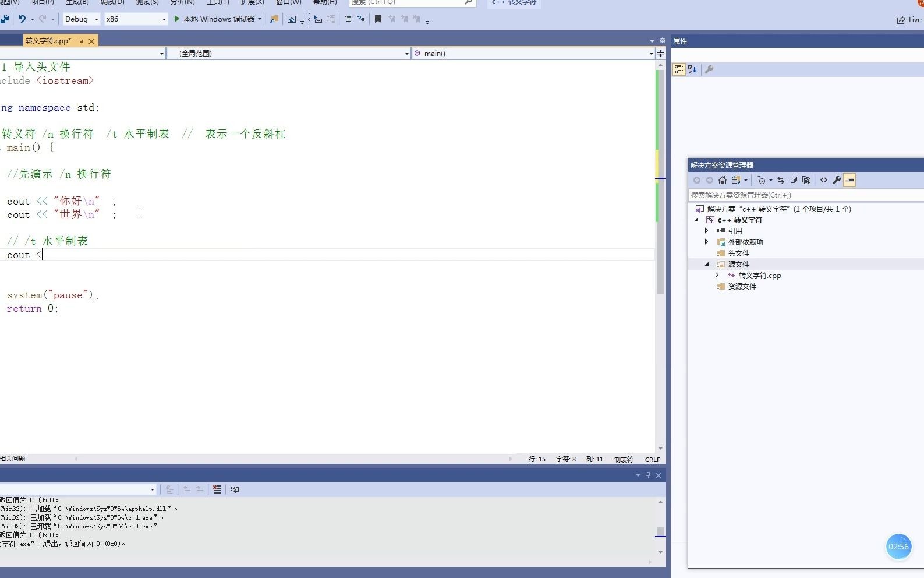Click the Undo arrow icon
Viewport: 924px width, 578px height.
(x=22, y=19)
